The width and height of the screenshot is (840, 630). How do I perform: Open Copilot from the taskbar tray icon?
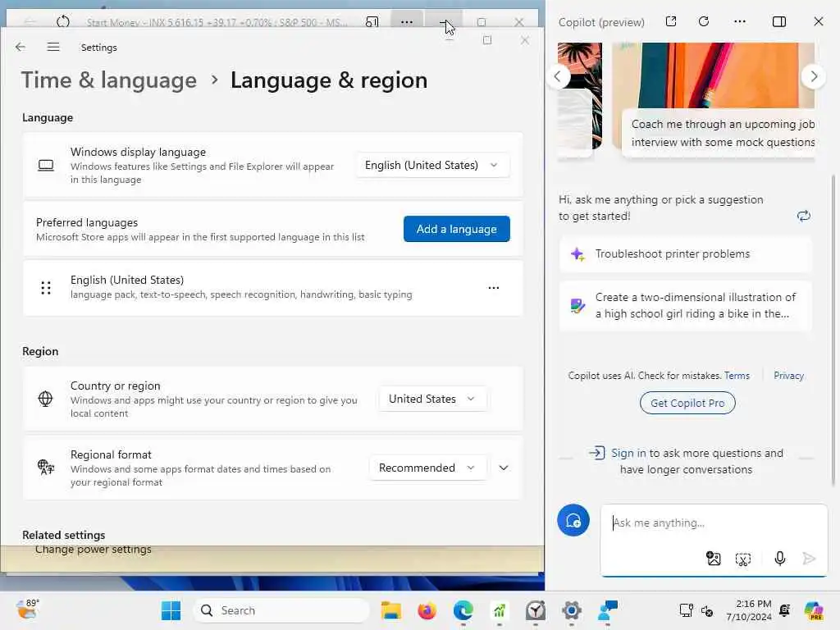click(814, 610)
